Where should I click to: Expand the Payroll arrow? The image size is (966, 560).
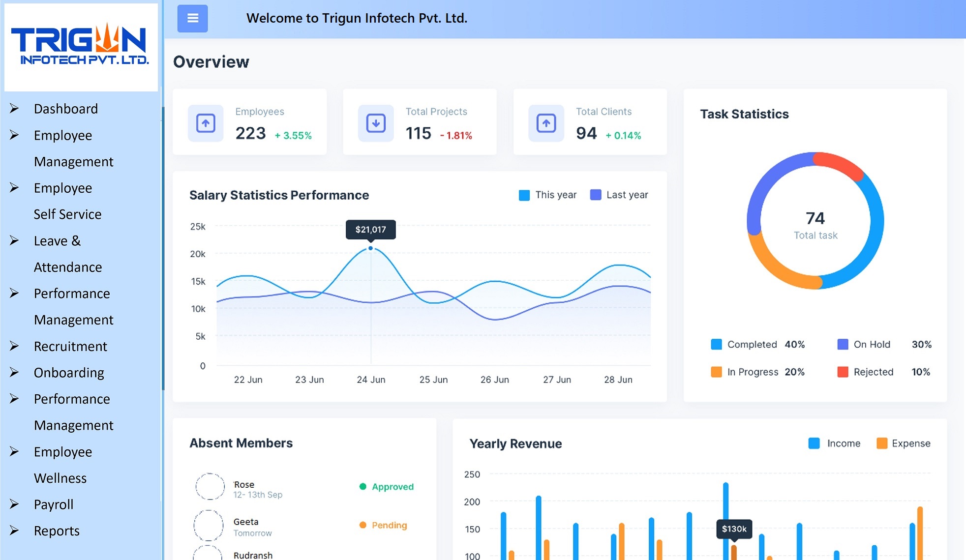14,504
